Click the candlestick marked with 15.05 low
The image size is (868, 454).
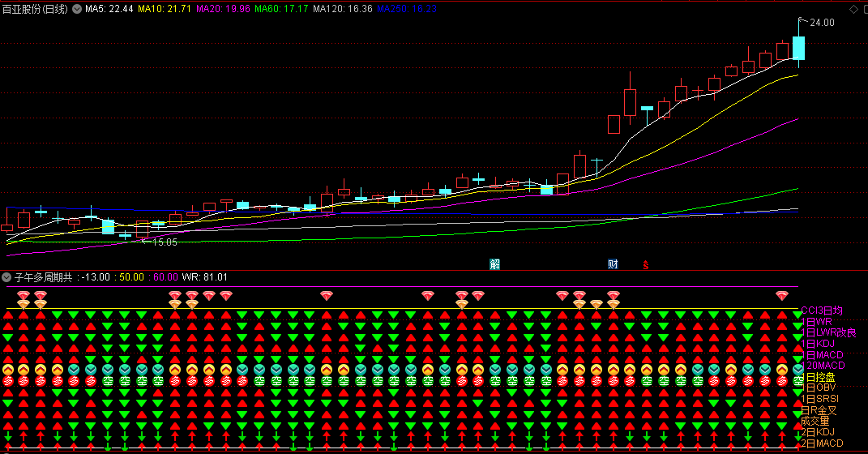tap(143, 229)
